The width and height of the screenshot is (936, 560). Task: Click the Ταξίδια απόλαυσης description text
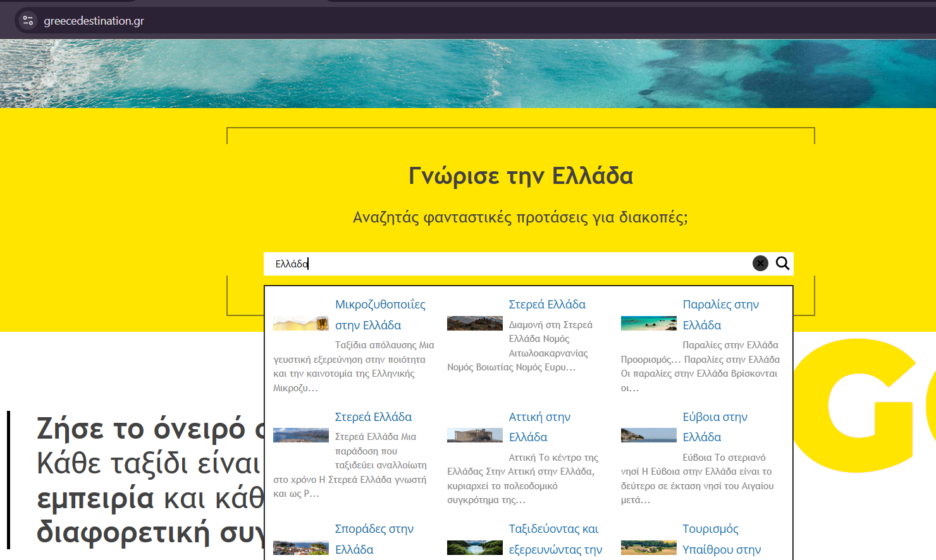coord(354,367)
